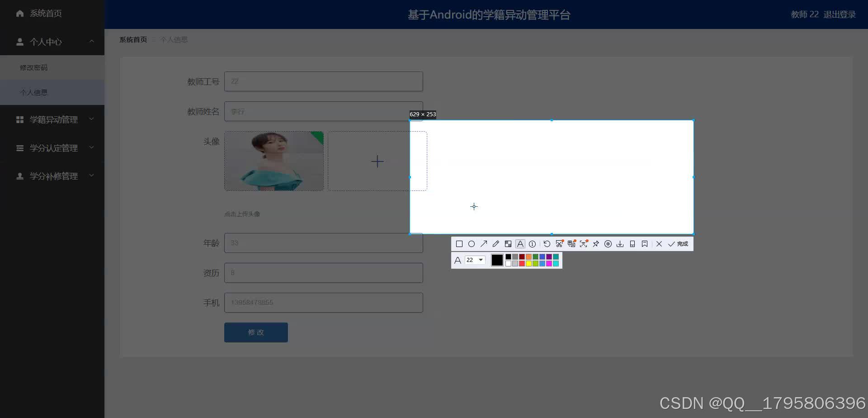
Task: Expand the 学分认定管理 menu chevron
Action: pos(92,147)
